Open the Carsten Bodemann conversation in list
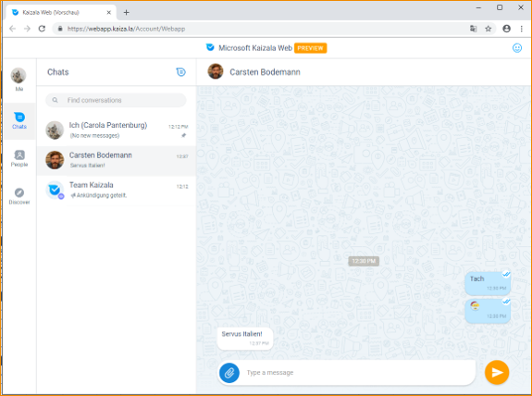Image resolution: width=532 pixels, height=396 pixels. 117,160
